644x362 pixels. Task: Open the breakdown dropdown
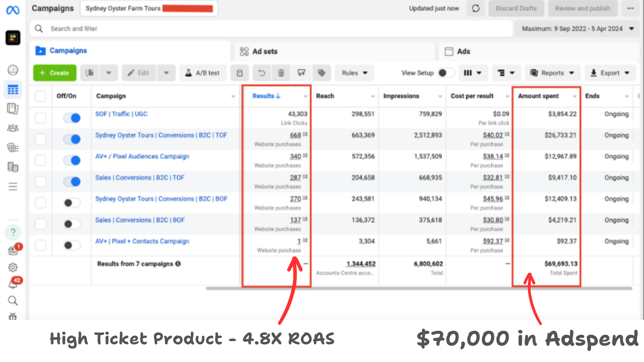tap(506, 73)
